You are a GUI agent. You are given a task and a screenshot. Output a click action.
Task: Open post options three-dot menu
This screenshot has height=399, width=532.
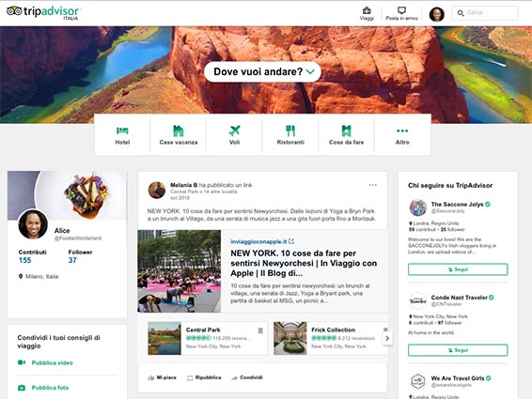[373, 185]
